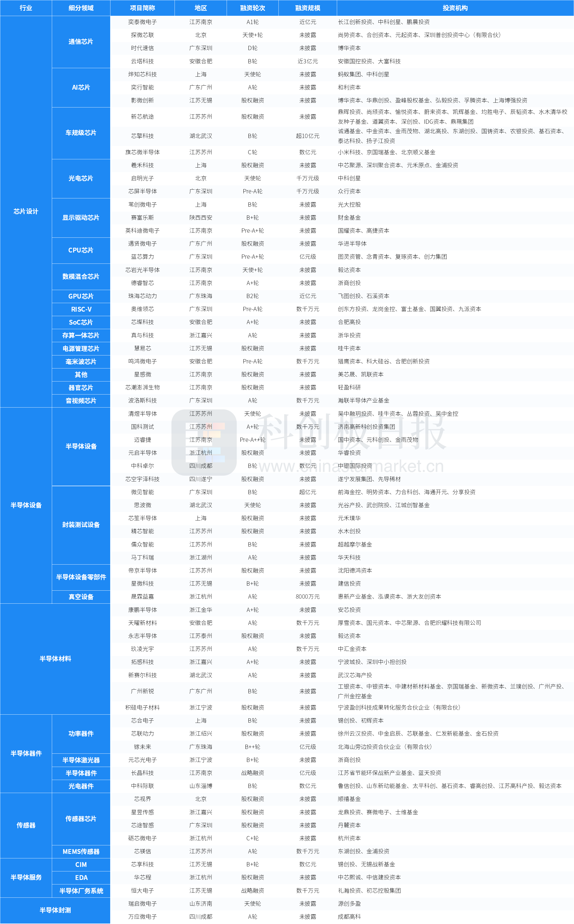
Task: Select the 半导体材料 industry cell
Action: coord(55,659)
